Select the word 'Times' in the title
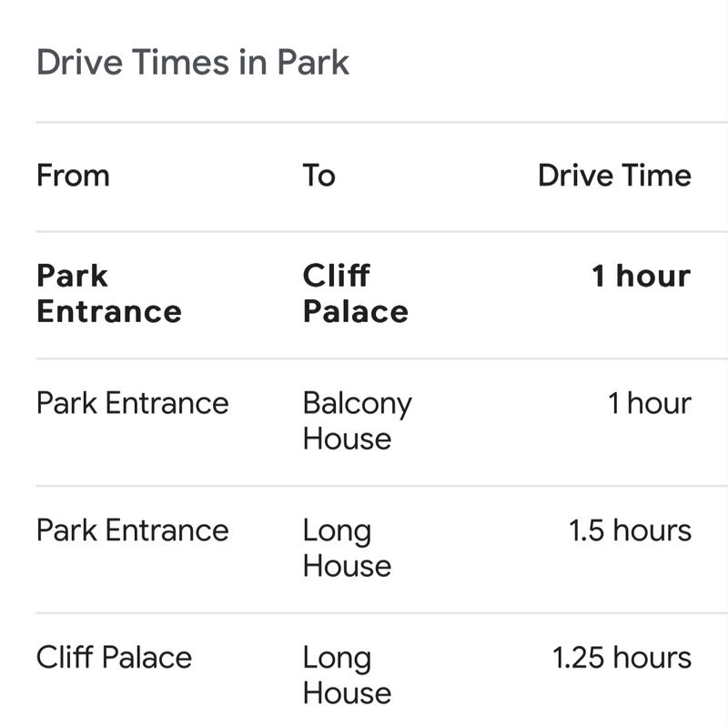The width and height of the screenshot is (728, 727). pos(181,62)
